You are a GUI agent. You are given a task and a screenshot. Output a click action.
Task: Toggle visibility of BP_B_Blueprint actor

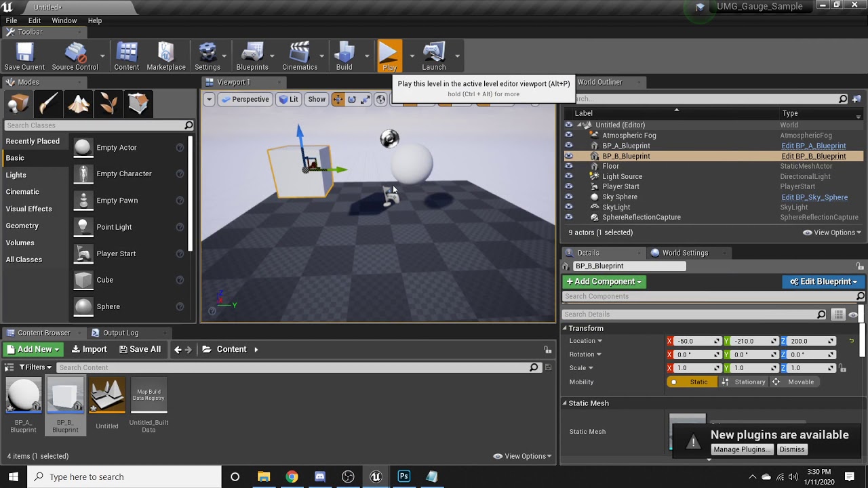568,156
